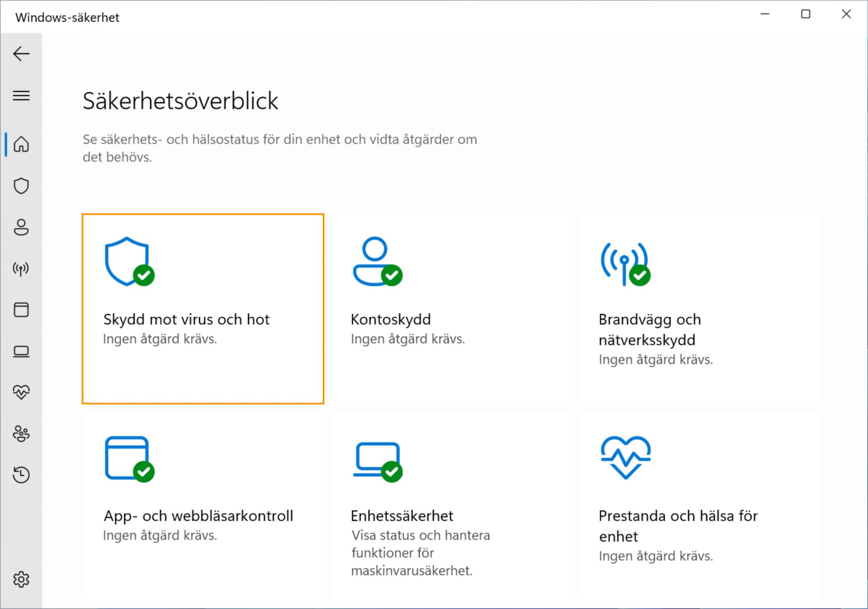This screenshot has height=609, width=868.
Task: Open App- och webbläsarkontroll tile
Action: coord(203,505)
